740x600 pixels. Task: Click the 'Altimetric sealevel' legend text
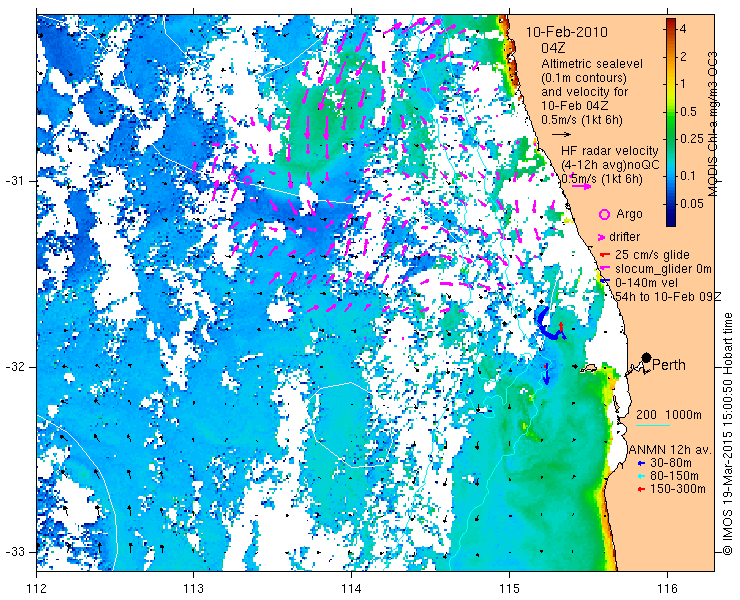[x=592, y=64]
